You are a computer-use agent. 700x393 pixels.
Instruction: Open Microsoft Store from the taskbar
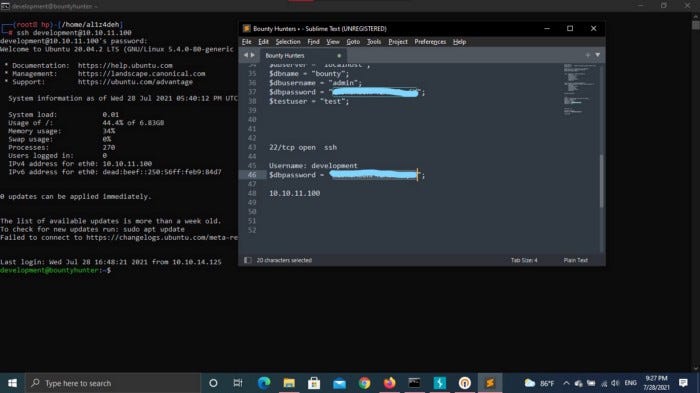click(314, 383)
